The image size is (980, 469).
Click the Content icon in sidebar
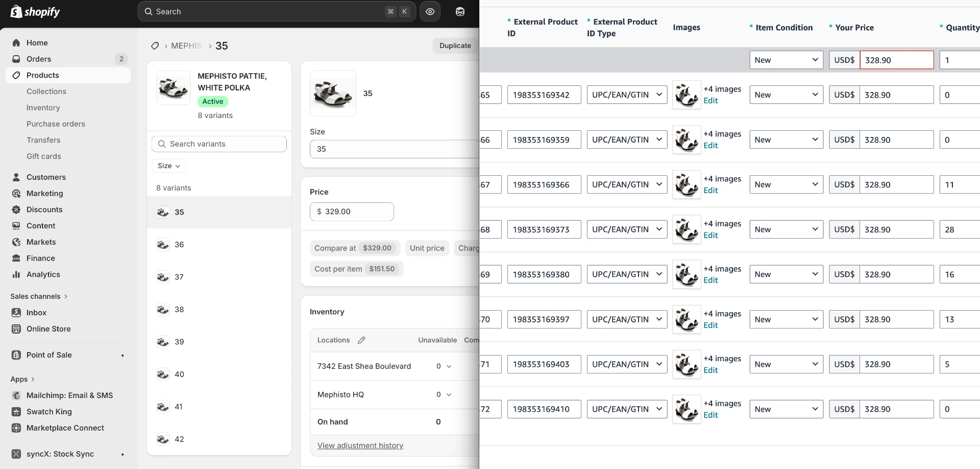(x=16, y=226)
